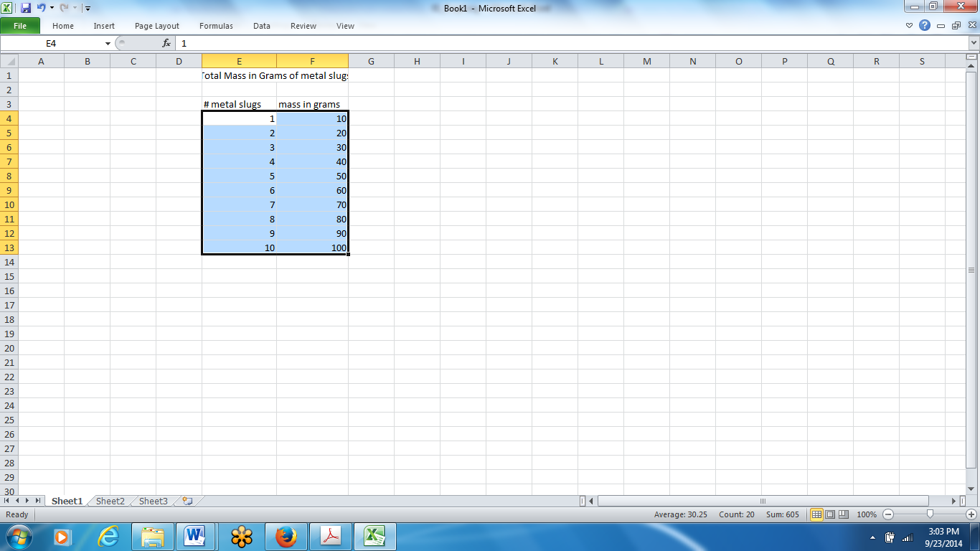Open the Name Box dropdown arrow

coord(108,42)
